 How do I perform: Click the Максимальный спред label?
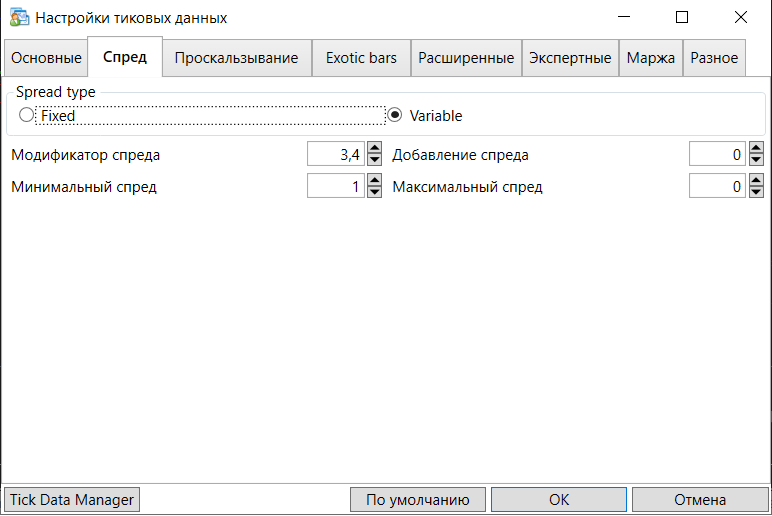pyautogui.click(x=467, y=187)
